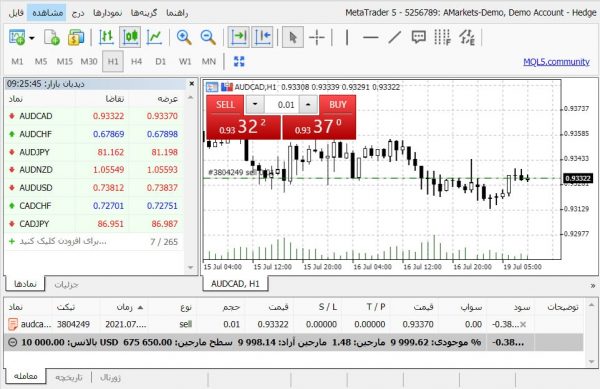Toggle chart auto scroll to end
This screenshot has height=389, width=600.
pos(238,37)
